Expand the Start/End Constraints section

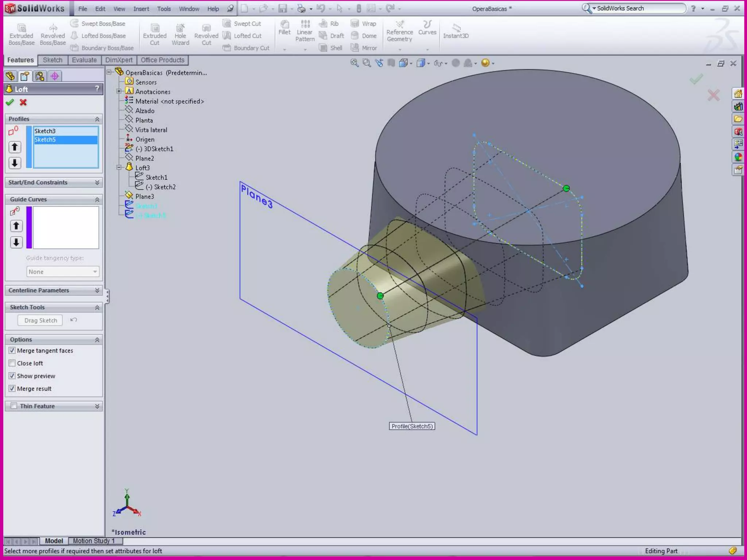click(97, 182)
